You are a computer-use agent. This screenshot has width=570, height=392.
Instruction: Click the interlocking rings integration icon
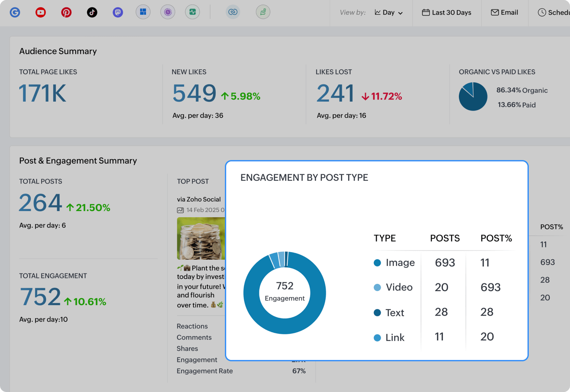pos(233,12)
